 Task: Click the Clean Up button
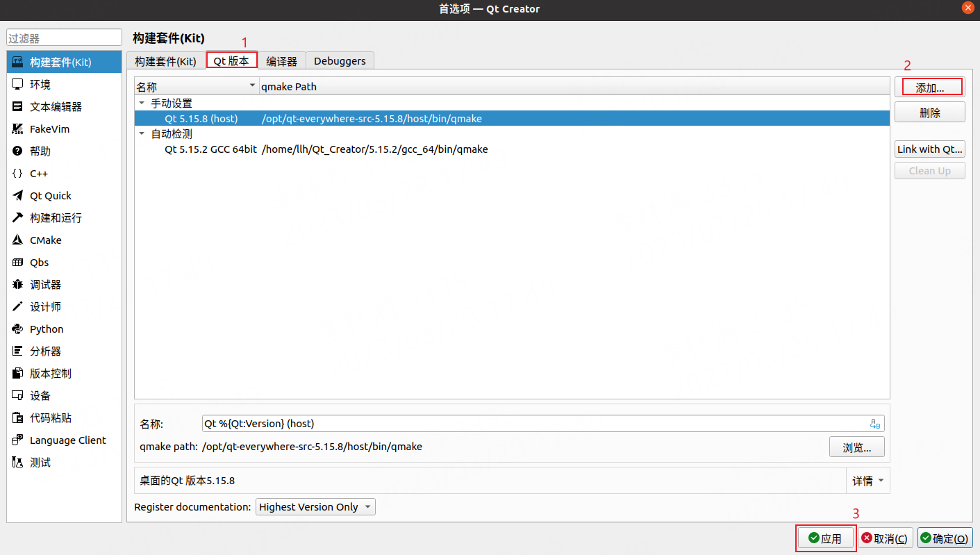930,171
